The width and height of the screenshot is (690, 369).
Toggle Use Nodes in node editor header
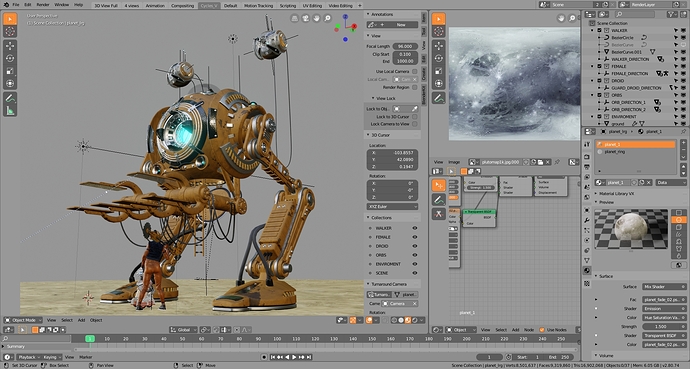(x=542, y=330)
